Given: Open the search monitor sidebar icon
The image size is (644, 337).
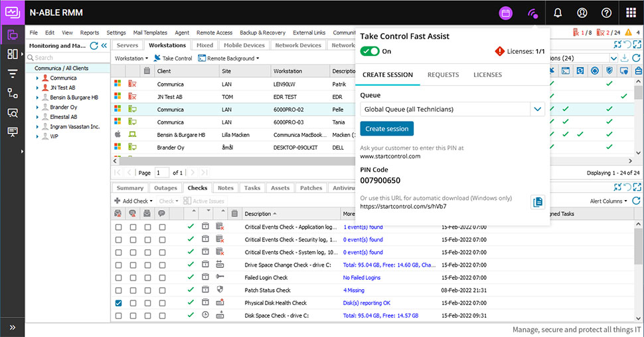Looking at the screenshot, I should click(x=13, y=112).
